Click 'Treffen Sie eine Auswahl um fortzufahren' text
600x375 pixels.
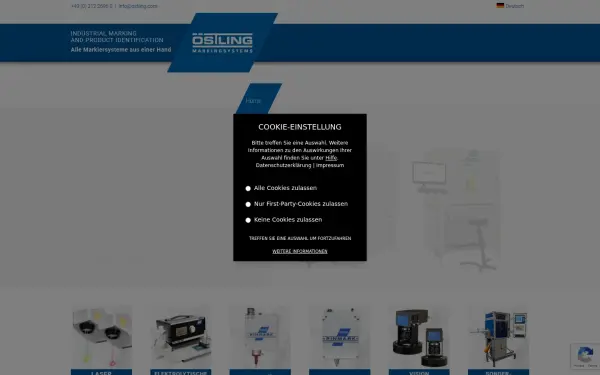[x=300, y=238]
